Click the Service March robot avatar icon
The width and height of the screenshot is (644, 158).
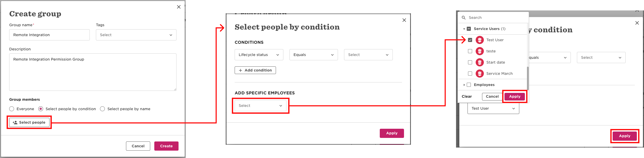pyautogui.click(x=480, y=74)
